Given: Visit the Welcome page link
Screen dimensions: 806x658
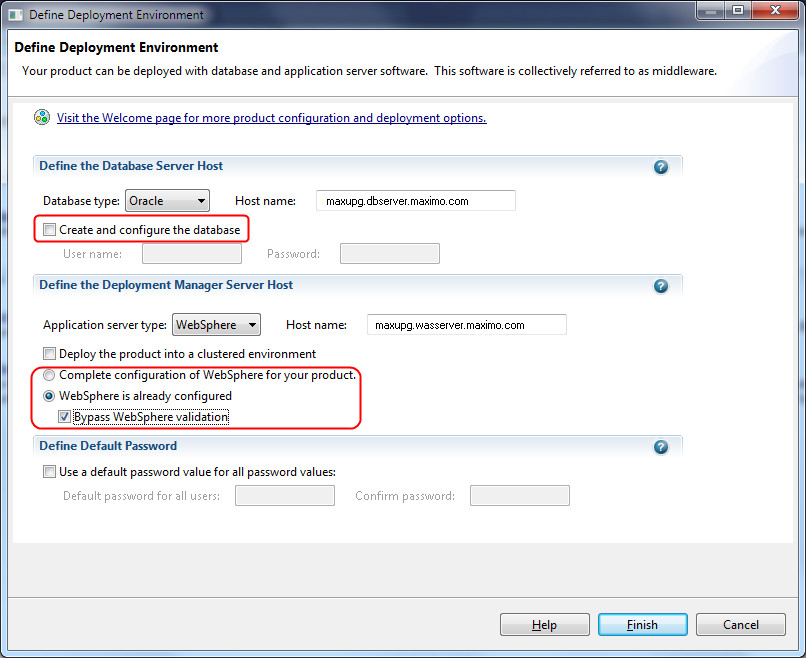Looking at the screenshot, I should (x=271, y=118).
